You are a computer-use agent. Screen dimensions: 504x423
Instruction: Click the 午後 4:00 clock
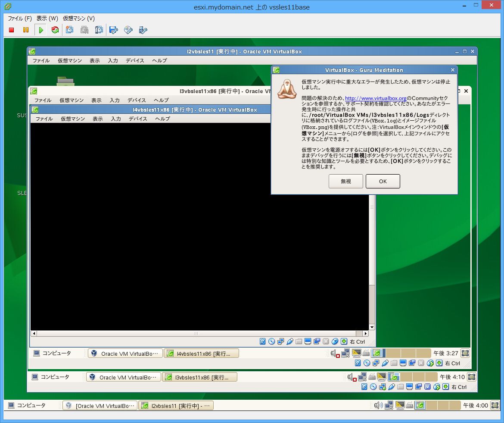[476, 406]
